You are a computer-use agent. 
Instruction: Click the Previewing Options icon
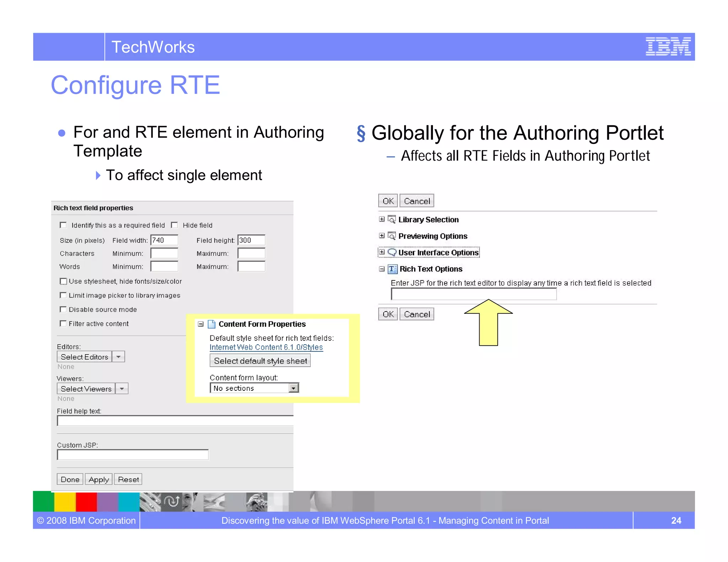pos(392,236)
